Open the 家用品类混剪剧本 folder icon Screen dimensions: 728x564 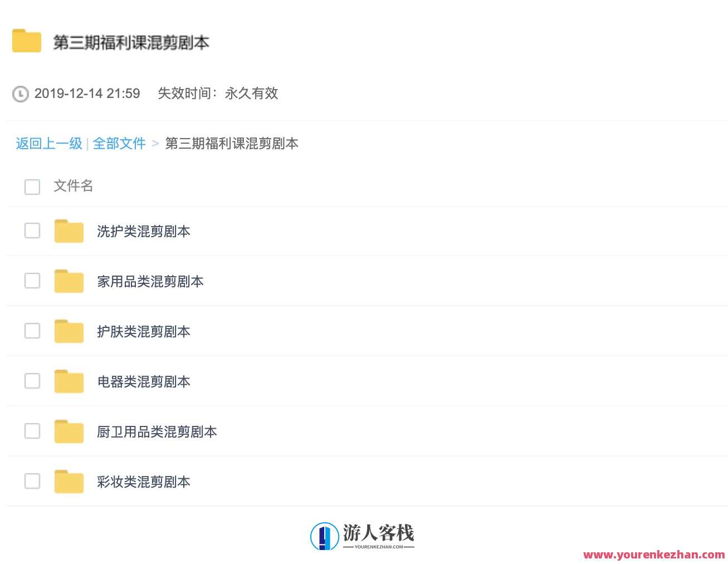[x=69, y=281]
